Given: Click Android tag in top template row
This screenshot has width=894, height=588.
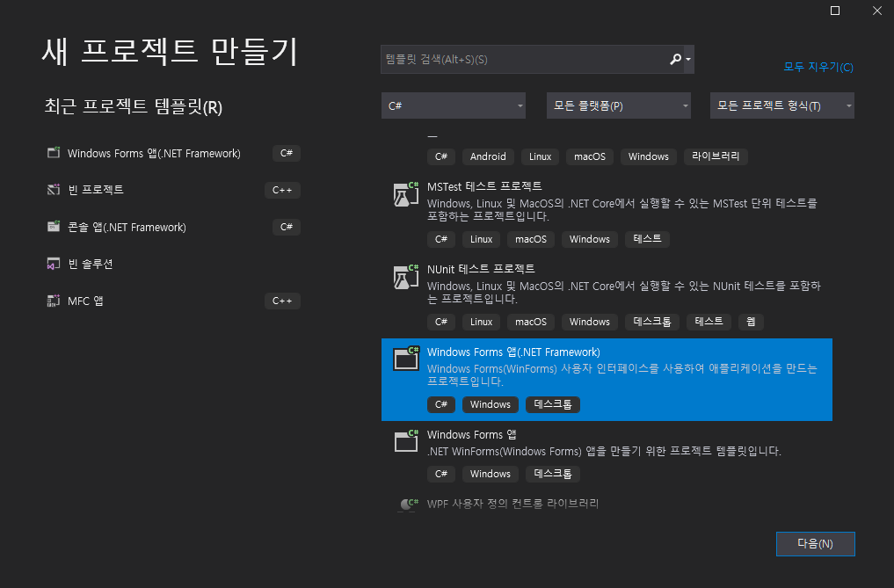Looking at the screenshot, I should point(488,156).
